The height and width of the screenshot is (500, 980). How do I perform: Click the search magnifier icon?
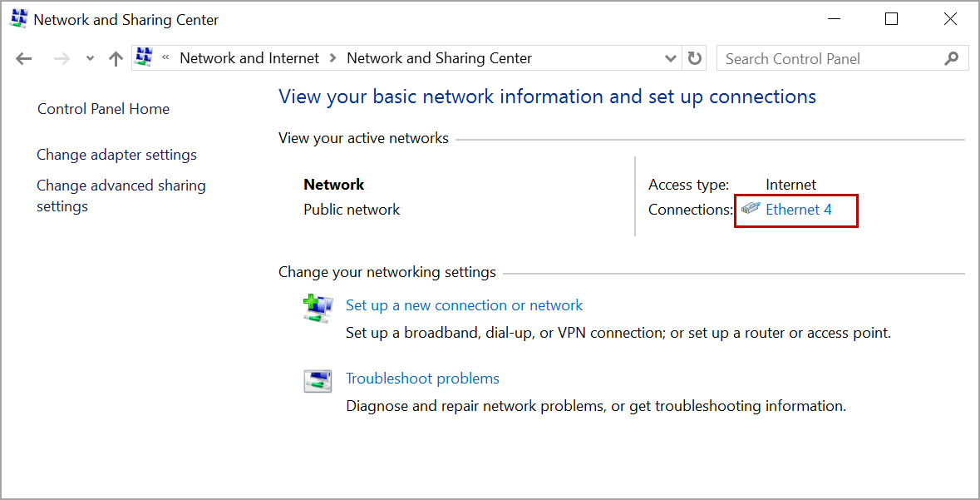pos(952,58)
